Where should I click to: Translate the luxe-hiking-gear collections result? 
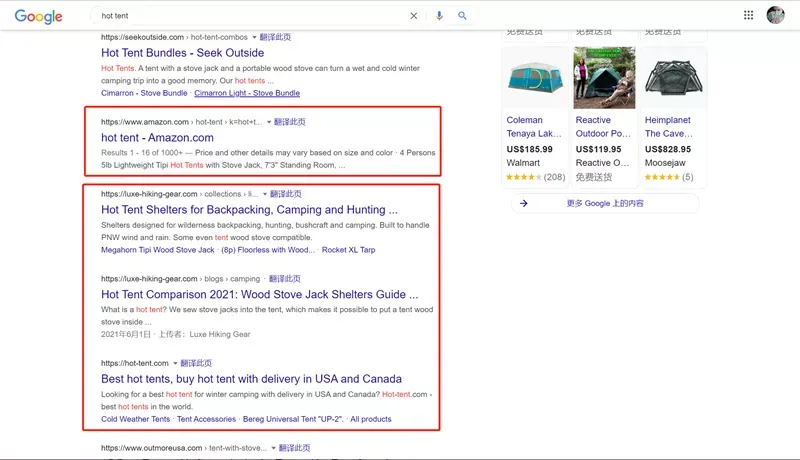pyautogui.click(x=286, y=194)
